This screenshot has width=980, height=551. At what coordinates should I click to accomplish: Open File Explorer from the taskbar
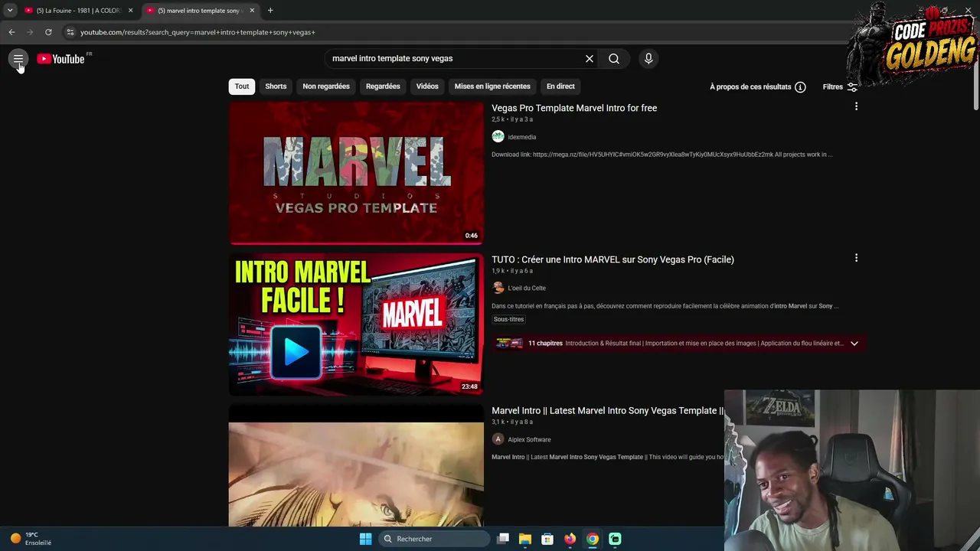pyautogui.click(x=525, y=539)
